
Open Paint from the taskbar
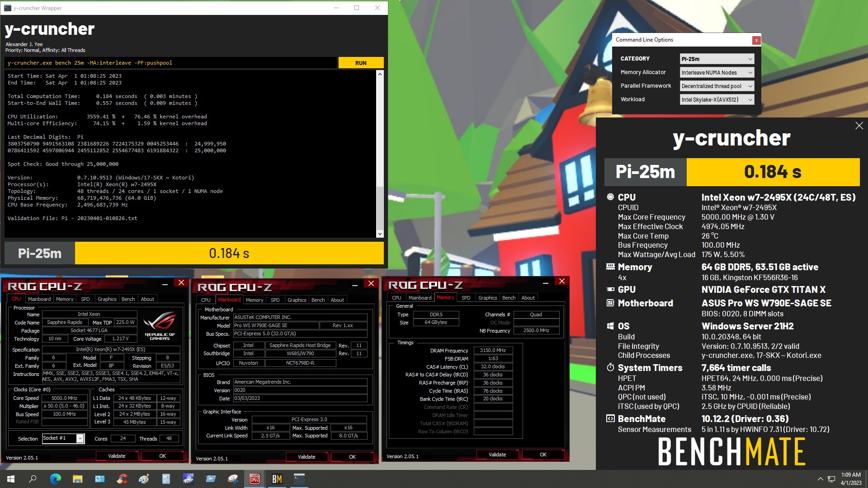click(144, 479)
